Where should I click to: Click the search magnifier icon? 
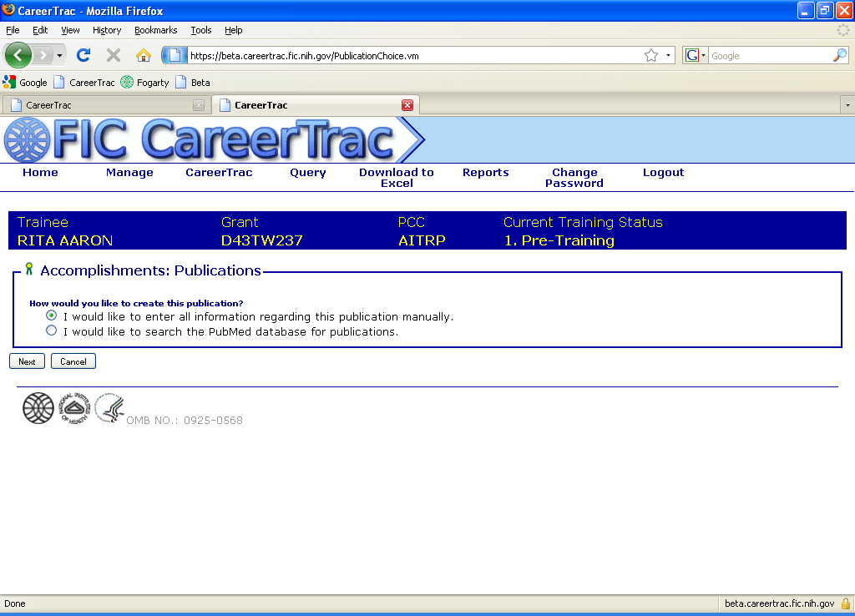click(840, 55)
